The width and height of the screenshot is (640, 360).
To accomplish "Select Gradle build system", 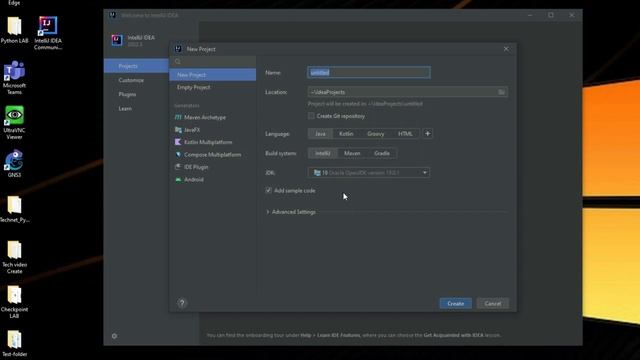I will pyautogui.click(x=382, y=153).
